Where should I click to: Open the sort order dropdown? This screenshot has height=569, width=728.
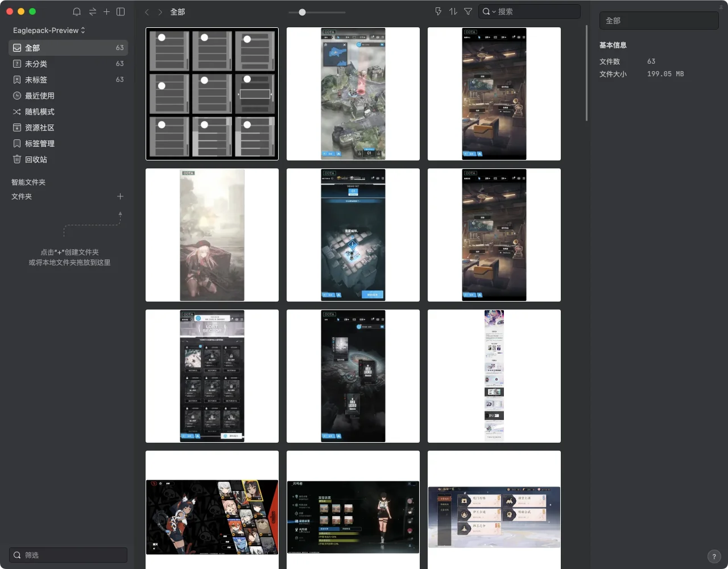coord(453,11)
